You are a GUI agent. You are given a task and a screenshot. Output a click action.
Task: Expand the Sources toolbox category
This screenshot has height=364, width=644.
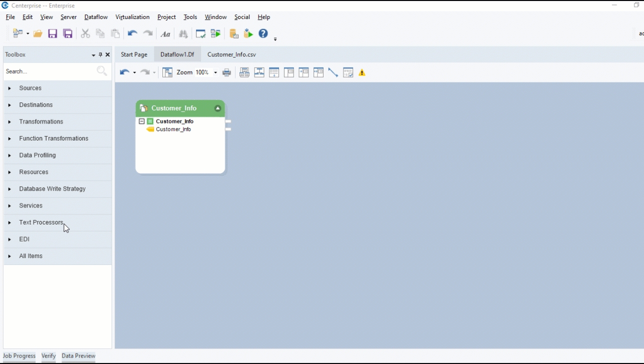click(9, 88)
